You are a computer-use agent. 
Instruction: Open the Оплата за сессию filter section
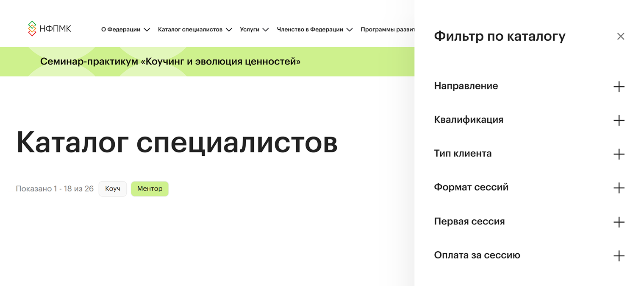point(530,255)
